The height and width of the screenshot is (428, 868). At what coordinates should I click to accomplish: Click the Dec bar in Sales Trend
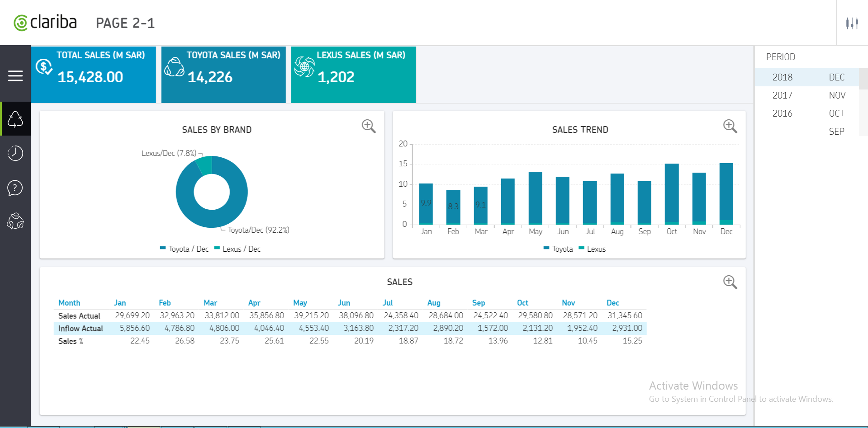coord(726,194)
